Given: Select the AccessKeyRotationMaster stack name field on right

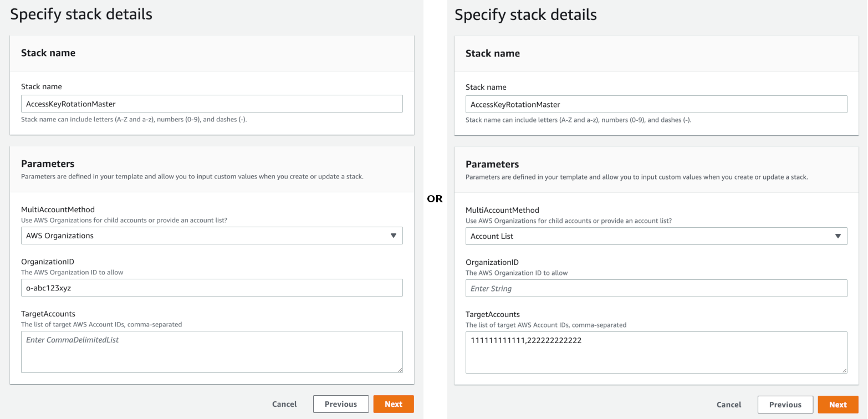Looking at the screenshot, I should pos(656,104).
